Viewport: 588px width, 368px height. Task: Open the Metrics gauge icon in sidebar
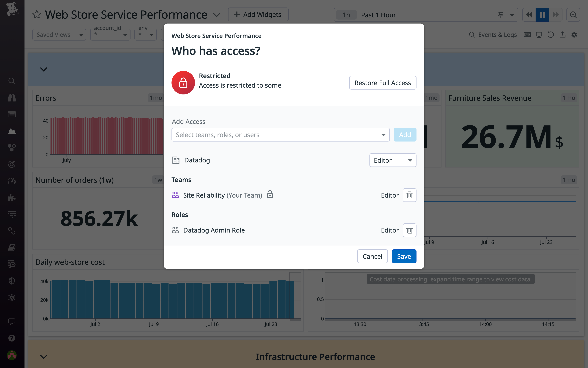pos(12,181)
